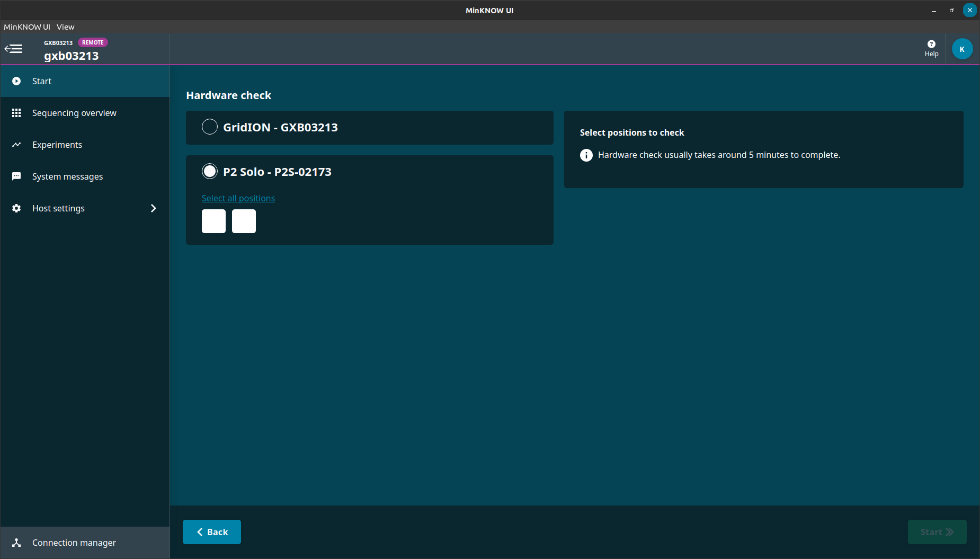Click the Sequencing overview grid icon

tap(16, 113)
